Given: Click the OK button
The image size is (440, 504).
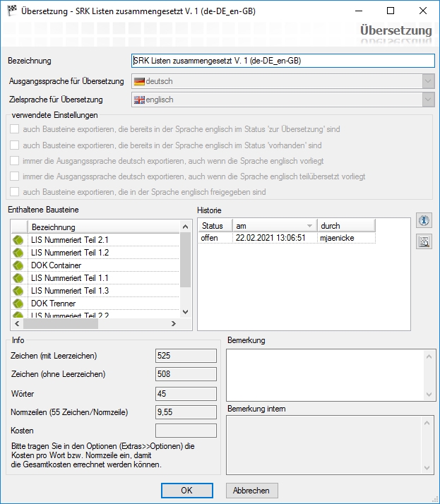Looking at the screenshot, I should (187, 491).
